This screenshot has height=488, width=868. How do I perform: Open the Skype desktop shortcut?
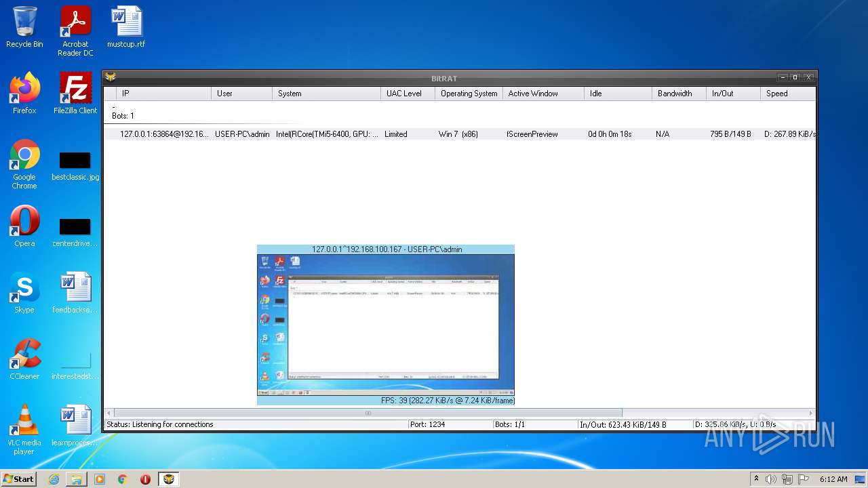tap(24, 293)
